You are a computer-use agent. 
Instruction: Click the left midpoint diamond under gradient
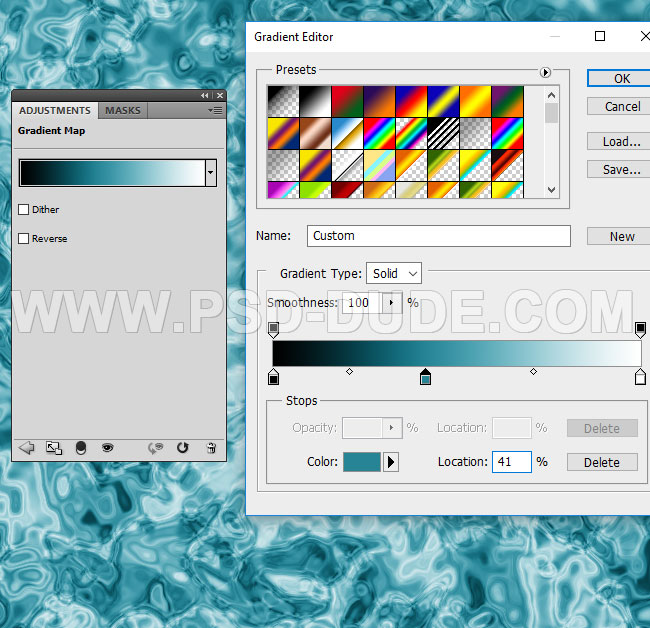pos(349,371)
